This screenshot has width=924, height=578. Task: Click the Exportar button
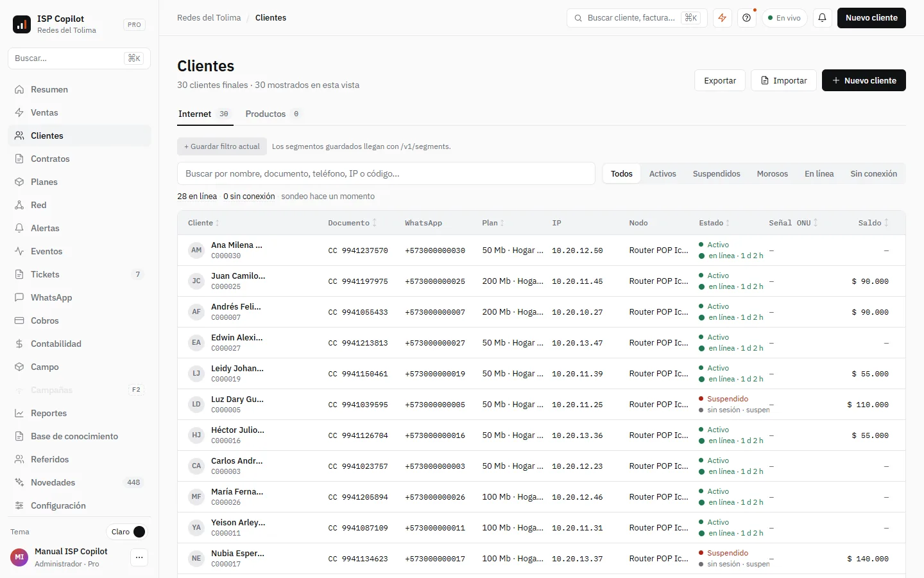click(x=720, y=80)
